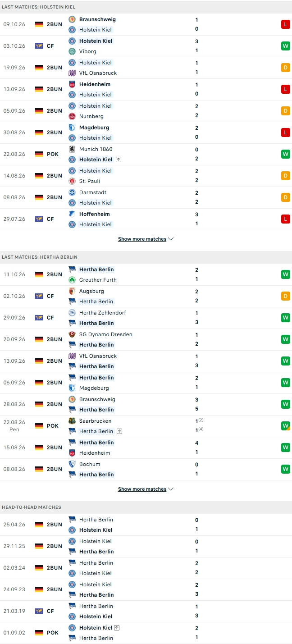Show more Hertha Berlin matches

pos(146,489)
